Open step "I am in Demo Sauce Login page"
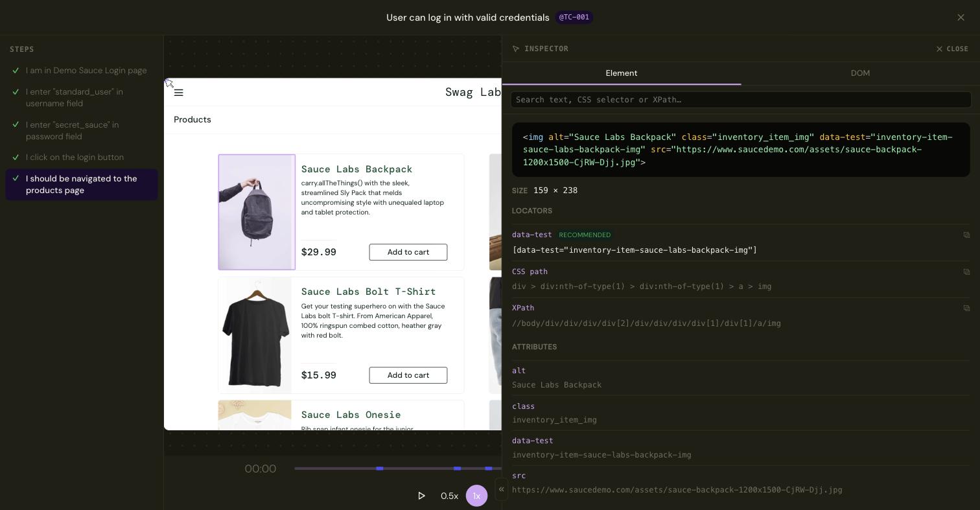The width and height of the screenshot is (980, 510). tap(82, 71)
